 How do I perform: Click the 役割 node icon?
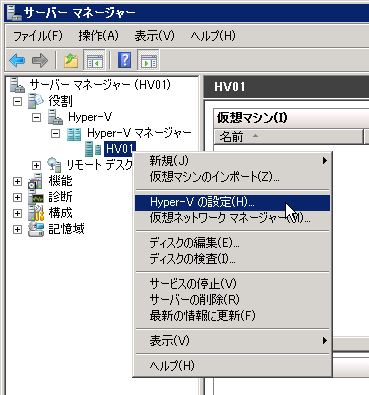[36, 101]
